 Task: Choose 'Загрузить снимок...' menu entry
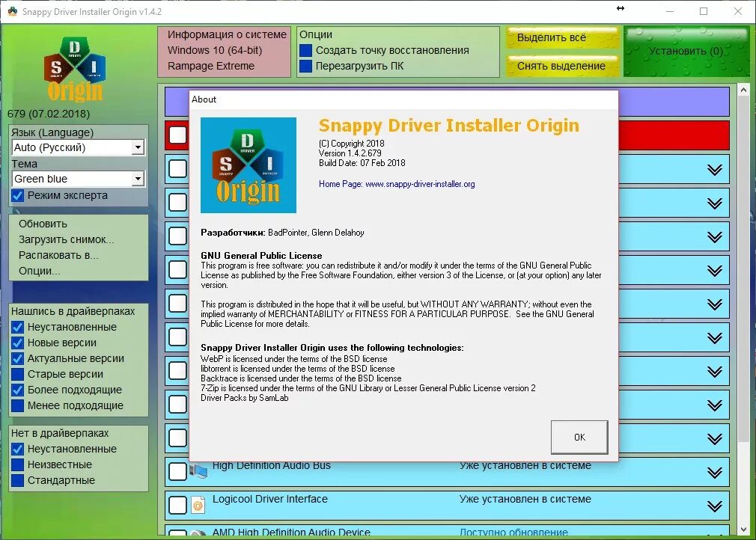[x=66, y=239]
